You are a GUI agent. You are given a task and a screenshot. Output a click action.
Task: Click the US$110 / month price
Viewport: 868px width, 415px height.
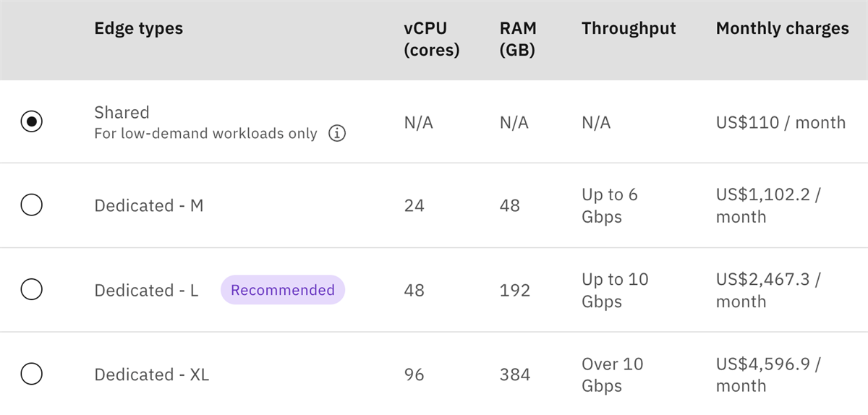(x=780, y=123)
